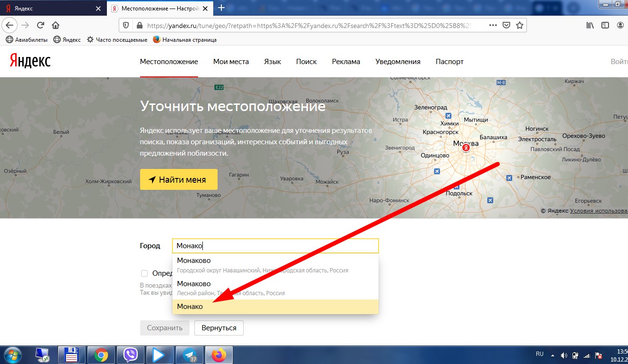Toggle the Firefox sidebar icon
Screen dimensions: 628x364
click(605, 25)
